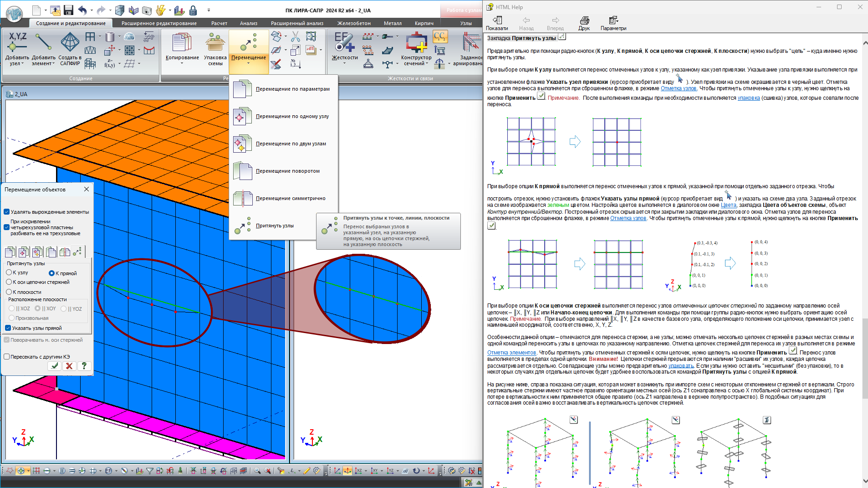Click the scissors icon in the ribbon
The height and width of the screenshot is (488, 868).
tap(296, 36)
